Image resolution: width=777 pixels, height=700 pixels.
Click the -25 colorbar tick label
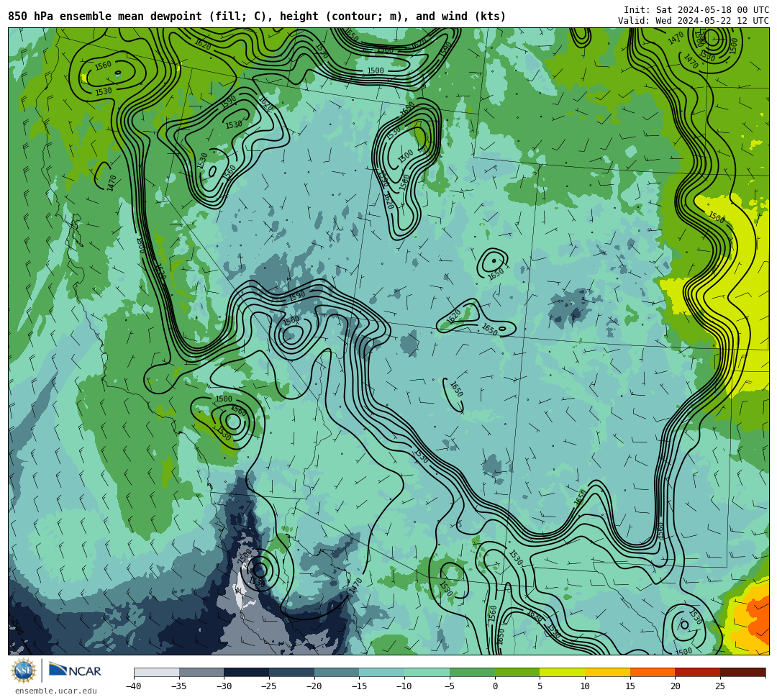click(x=269, y=686)
